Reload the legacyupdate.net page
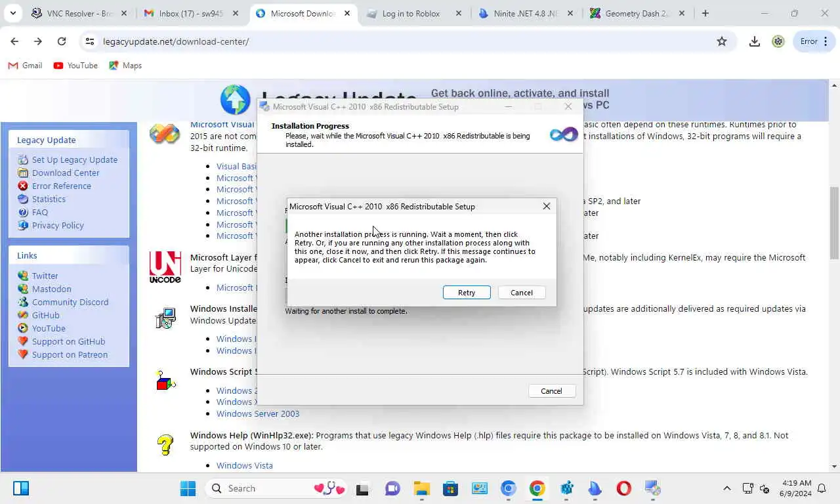Viewport: 840px width, 504px height. point(62,41)
